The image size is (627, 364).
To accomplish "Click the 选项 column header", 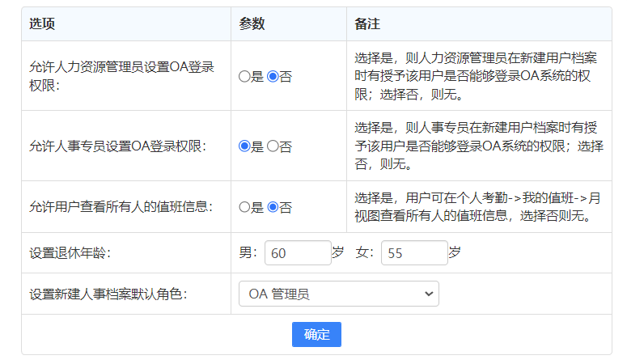I will (42, 24).
